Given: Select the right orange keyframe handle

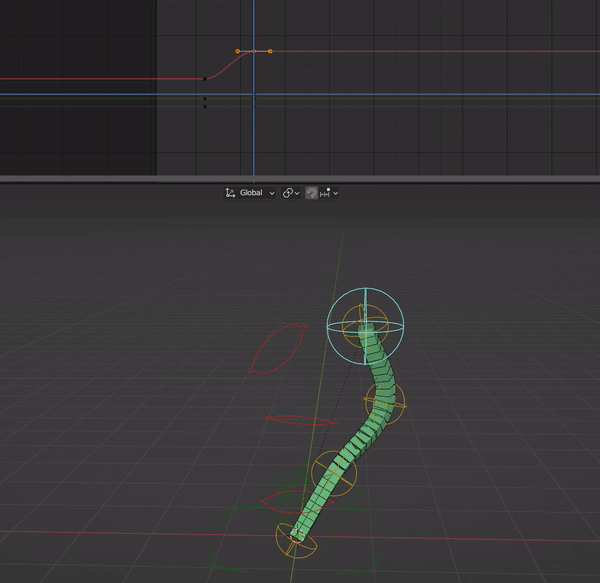Looking at the screenshot, I should [270, 51].
